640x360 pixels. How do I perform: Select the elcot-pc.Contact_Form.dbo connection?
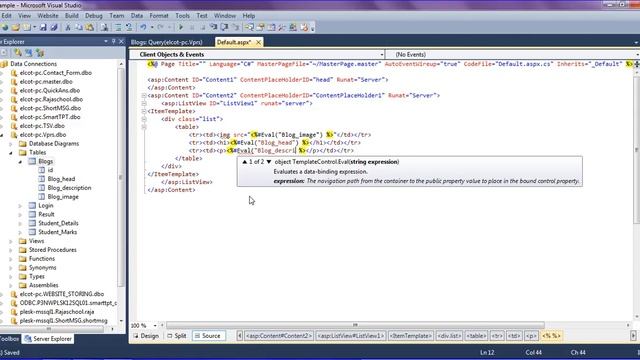coord(56,73)
